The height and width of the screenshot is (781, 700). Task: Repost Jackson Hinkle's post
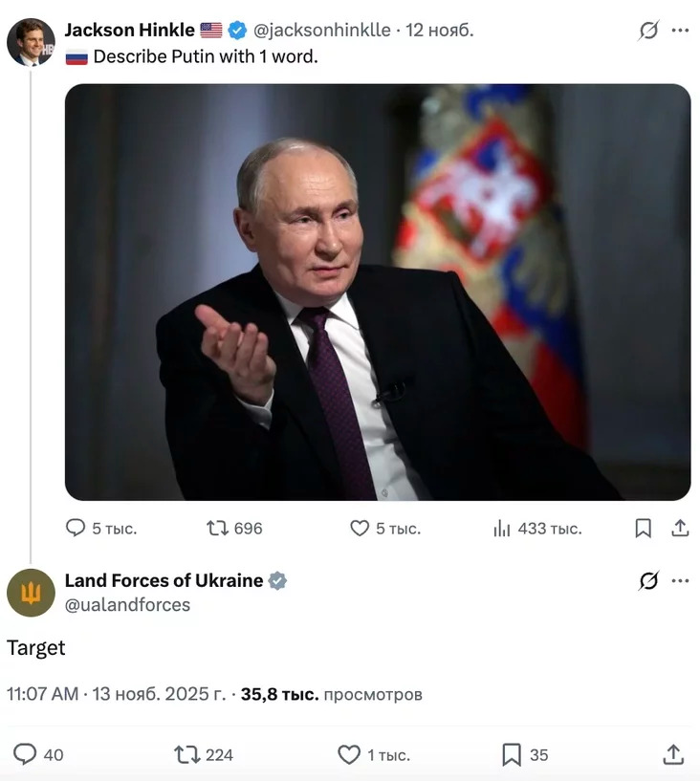pyautogui.click(x=217, y=528)
